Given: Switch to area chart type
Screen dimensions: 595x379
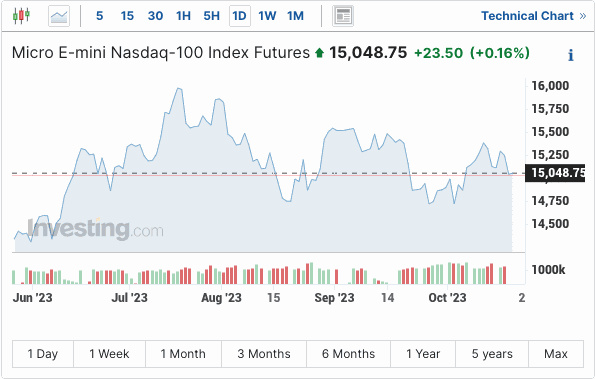Looking at the screenshot, I should [x=59, y=16].
